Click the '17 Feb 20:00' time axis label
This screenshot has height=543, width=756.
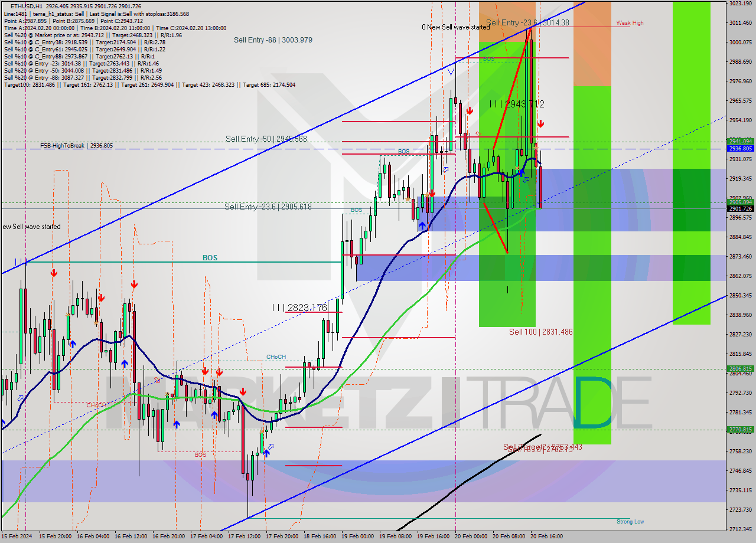tap(282, 537)
